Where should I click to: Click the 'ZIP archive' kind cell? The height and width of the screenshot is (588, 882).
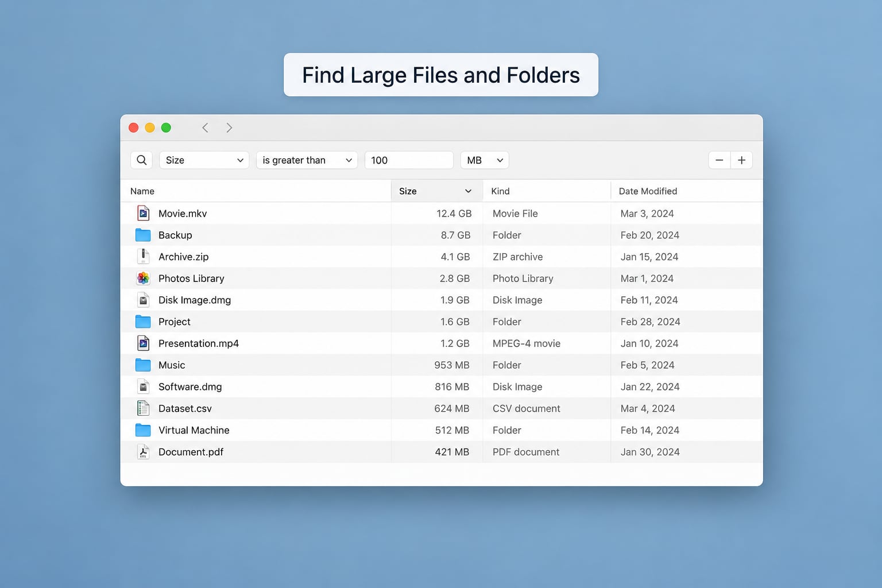(518, 257)
